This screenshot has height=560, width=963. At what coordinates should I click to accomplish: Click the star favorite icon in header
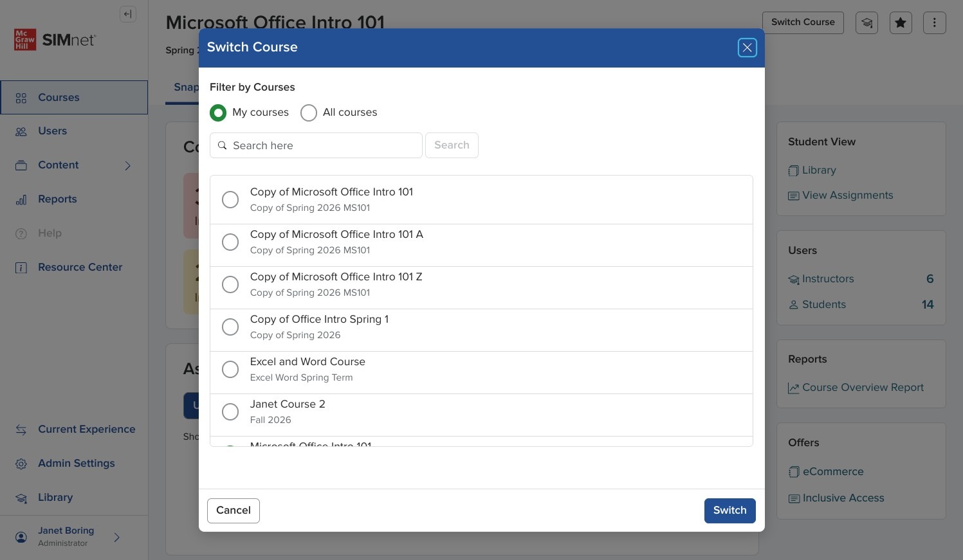pos(901,23)
